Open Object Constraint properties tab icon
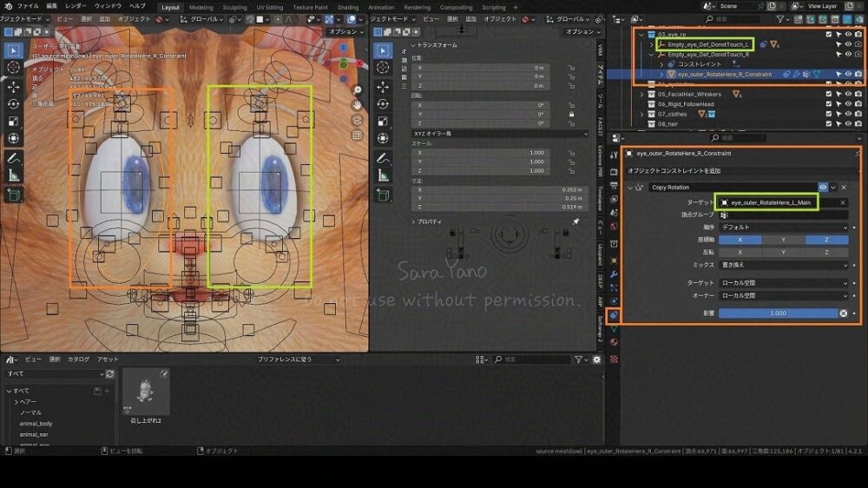868x488 pixels. (x=615, y=314)
